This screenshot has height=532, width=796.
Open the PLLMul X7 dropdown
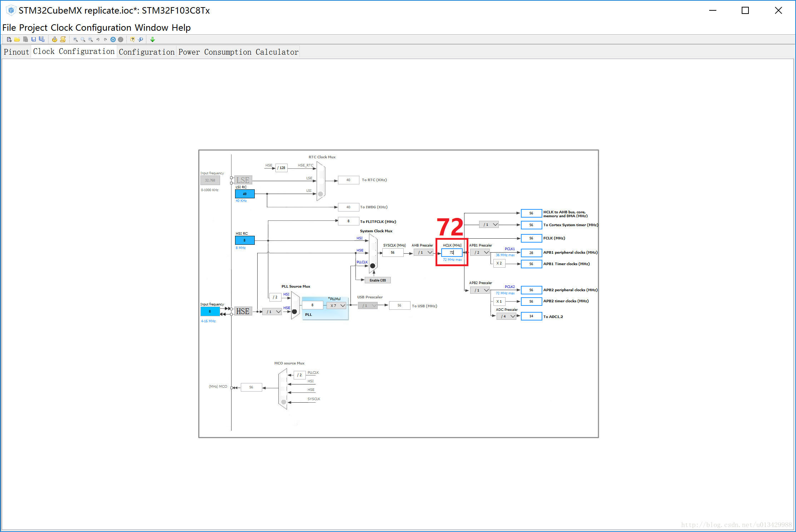pos(337,305)
